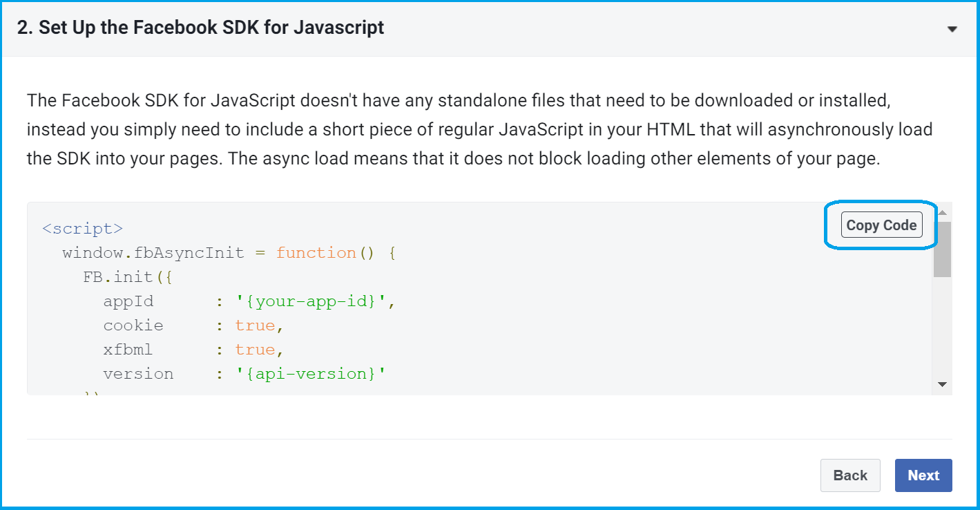Click the '{api-version}' value in code
Image resolution: width=980 pixels, height=510 pixels.
pos(309,374)
